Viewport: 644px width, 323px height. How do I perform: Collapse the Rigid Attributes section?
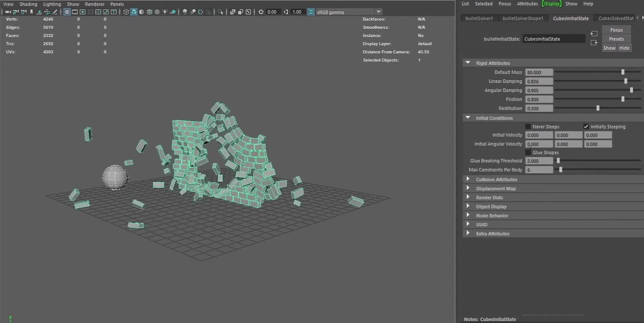tap(468, 63)
